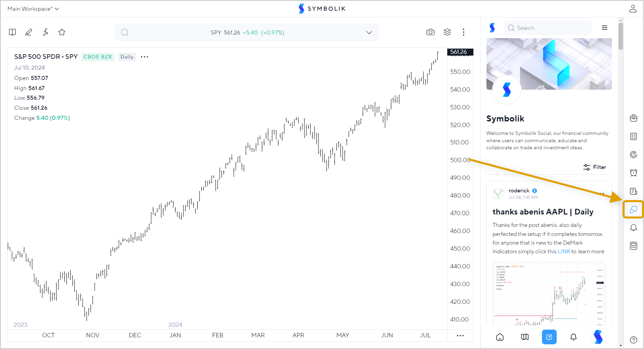Click the Change 5.40 (0.97%) value

pyautogui.click(x=53, y=118)
